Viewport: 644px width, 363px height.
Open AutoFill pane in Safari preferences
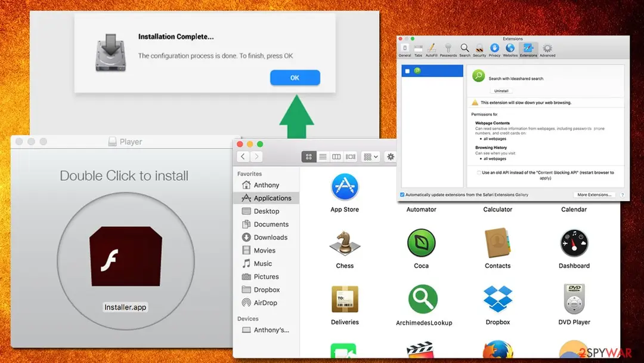tap(431, 50)
